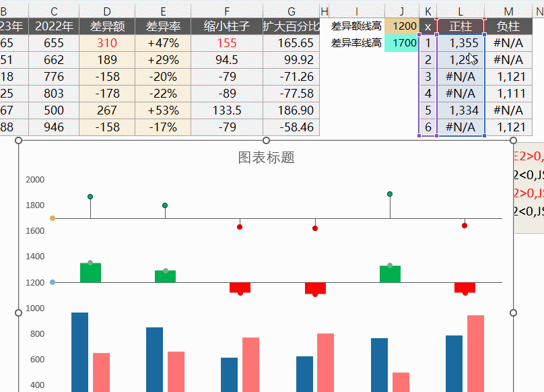Click the 1400 axis label in chart
Image resolution: width=544 pixels, height=392 pixels.
click(35, 257)
